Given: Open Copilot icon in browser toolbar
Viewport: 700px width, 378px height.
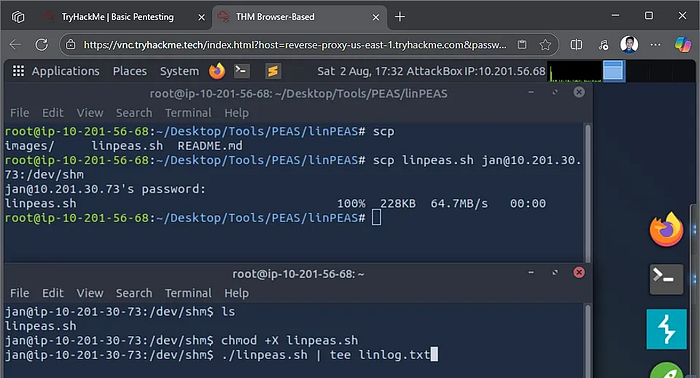Looking at the screenshot, I should (x=683, y=45).
